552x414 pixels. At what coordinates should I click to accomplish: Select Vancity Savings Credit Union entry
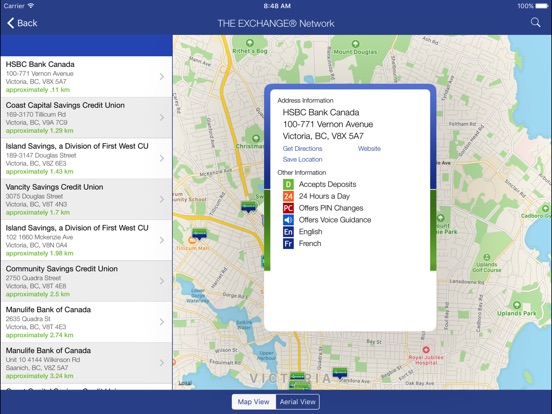tap(86, 199)
